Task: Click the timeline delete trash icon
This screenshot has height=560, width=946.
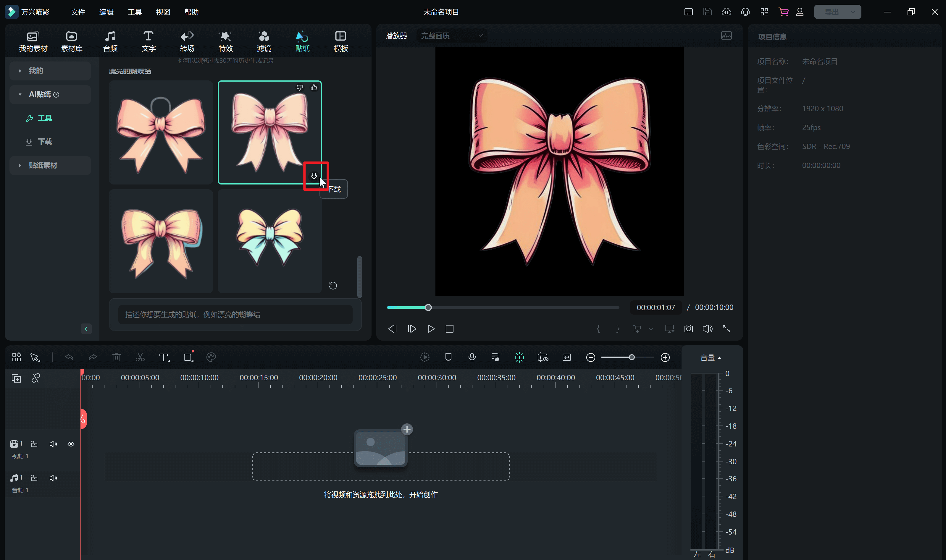Action: coord(116,357)
